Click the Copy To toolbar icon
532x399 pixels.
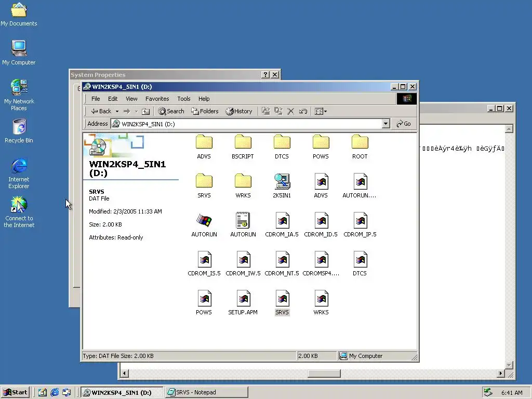pos(278,111)
